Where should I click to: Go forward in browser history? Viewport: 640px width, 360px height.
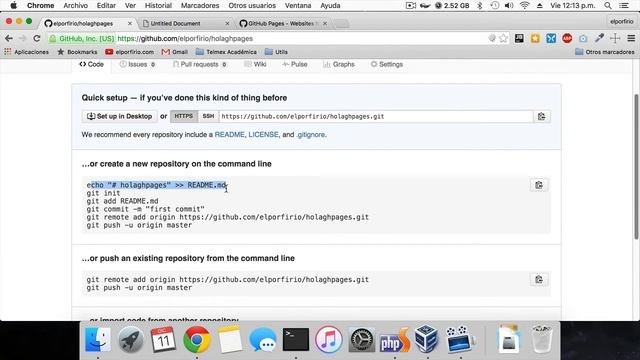[22, 38]
